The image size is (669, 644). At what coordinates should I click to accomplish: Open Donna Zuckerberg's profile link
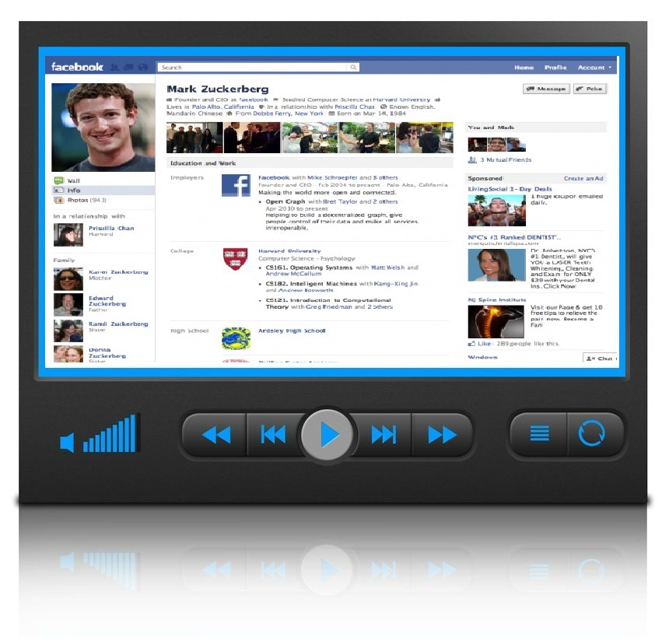click(107, 352)
